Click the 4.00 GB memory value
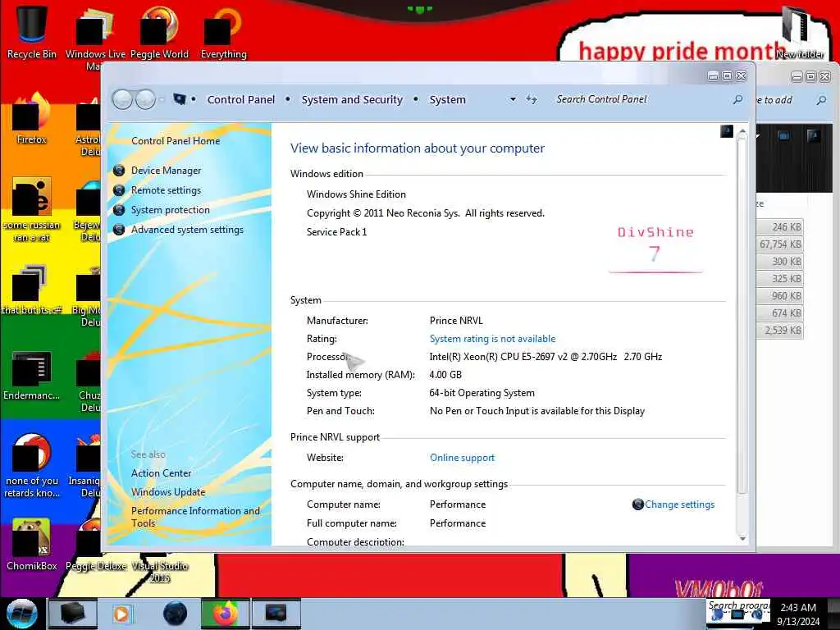Screen dimensions: 840x630 point(445,374)
